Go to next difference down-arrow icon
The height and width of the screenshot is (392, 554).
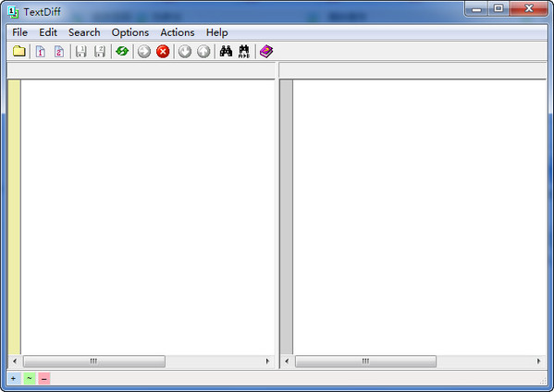185,52
